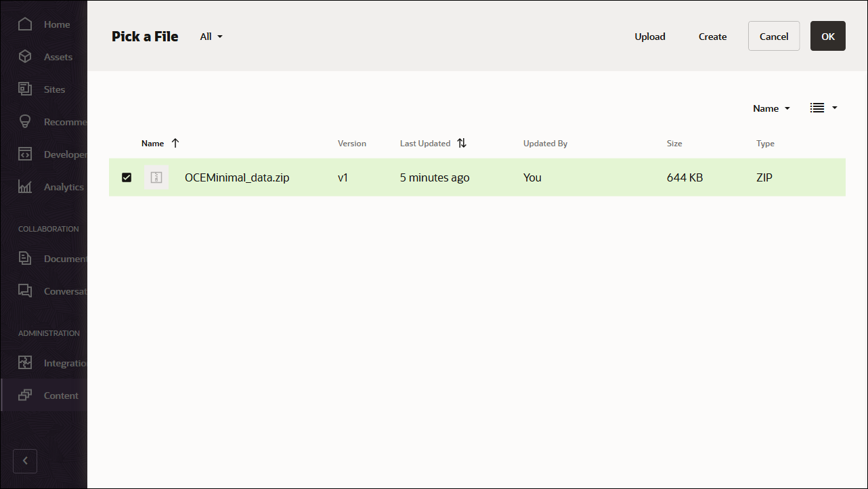The height and width of the screenshot is (489, 868).
Task: Uncheck the OCEMinimal_data.zip file checkbox
Action: (x=127, y=177)
